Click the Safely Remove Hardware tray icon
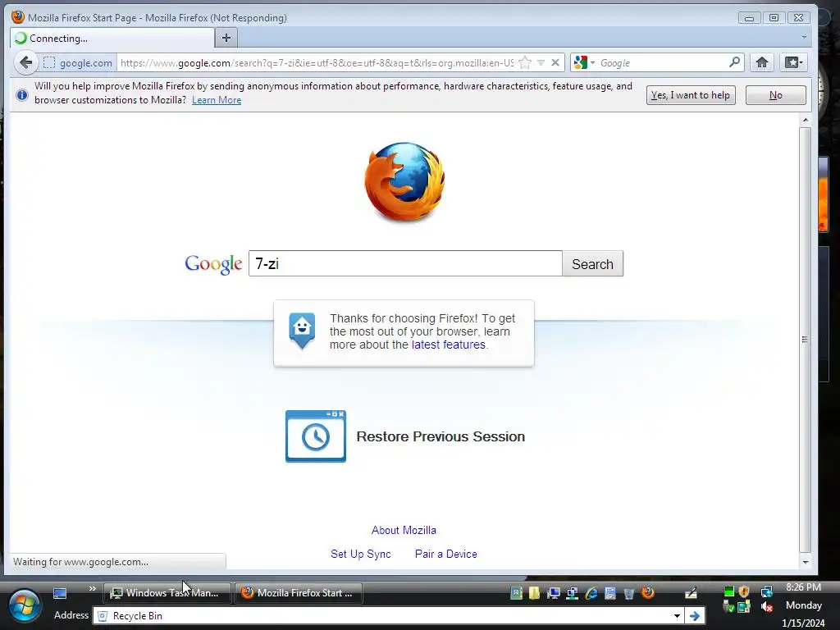The width and height of the screenshot is (840, 630). pos(728,607)
